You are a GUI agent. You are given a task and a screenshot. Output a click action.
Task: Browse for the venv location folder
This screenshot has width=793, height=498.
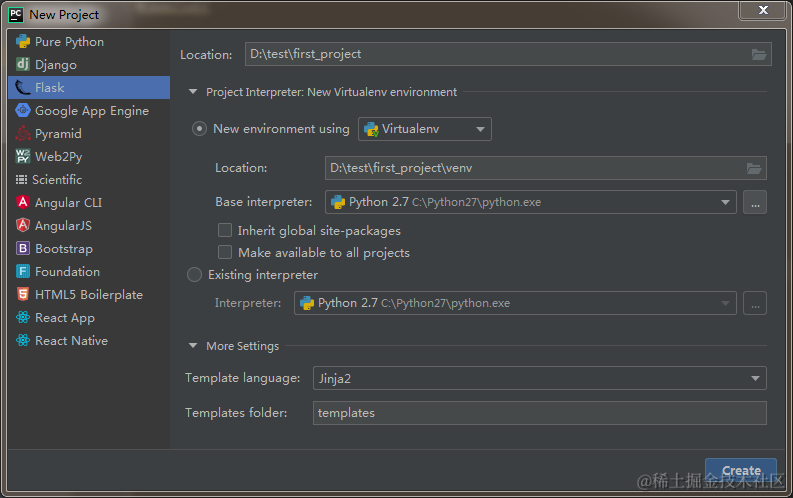(x=754, y=168)
